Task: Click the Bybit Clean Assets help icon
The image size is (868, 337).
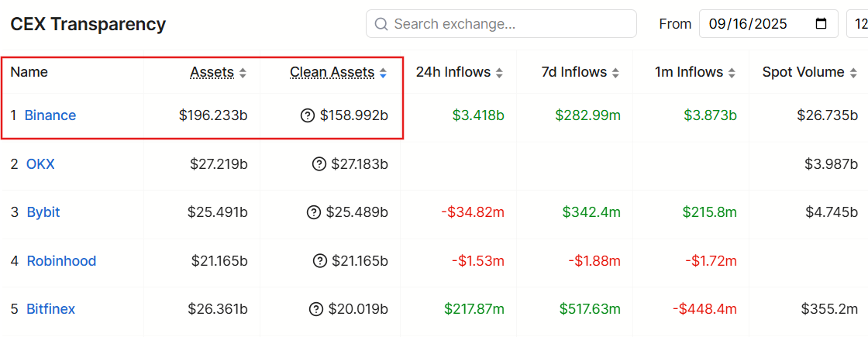Action: [314, 212]
